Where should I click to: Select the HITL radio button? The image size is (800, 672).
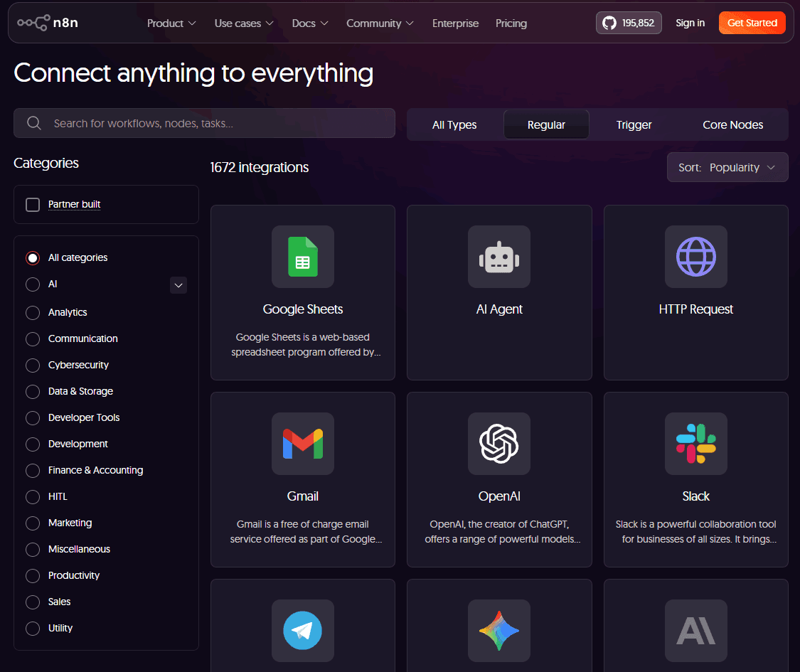33,496
